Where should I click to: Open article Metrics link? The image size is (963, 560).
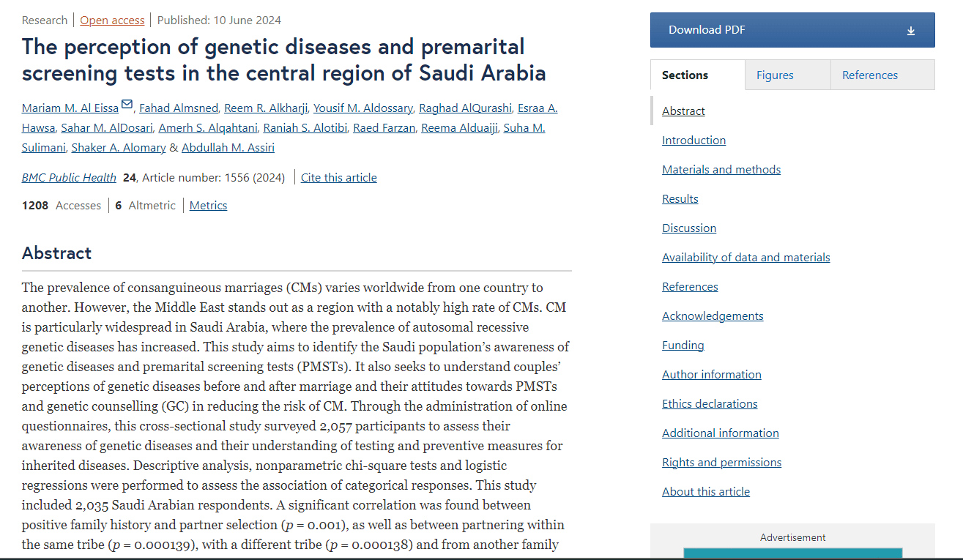[x=208, y=206]
